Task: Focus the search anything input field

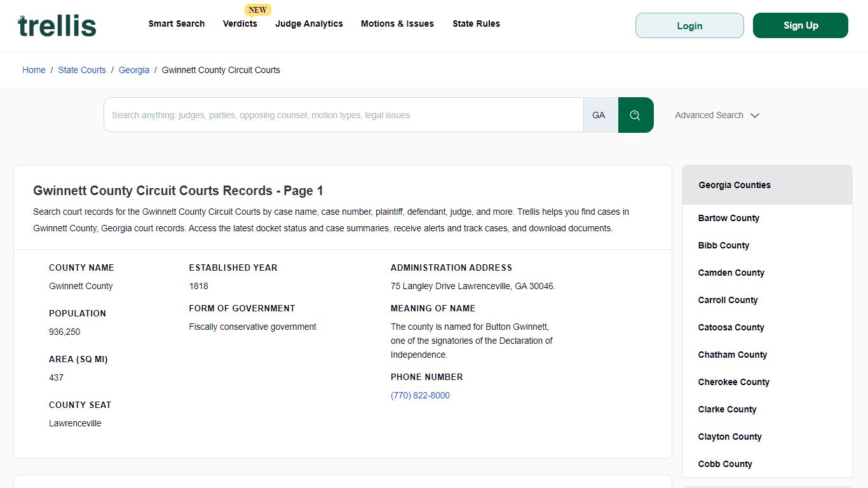Action: coord(344,115)
